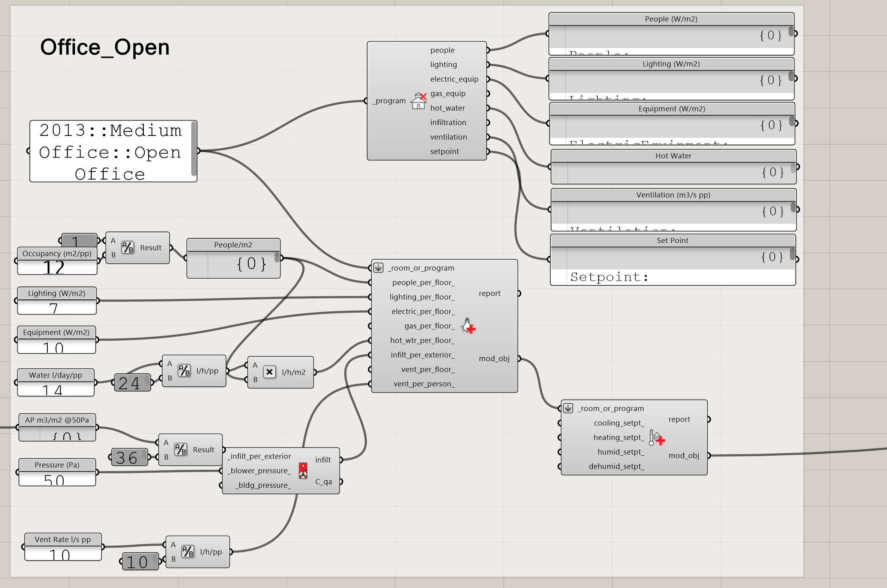Select the Equipment (W/m2) output panel

(672, 123)
